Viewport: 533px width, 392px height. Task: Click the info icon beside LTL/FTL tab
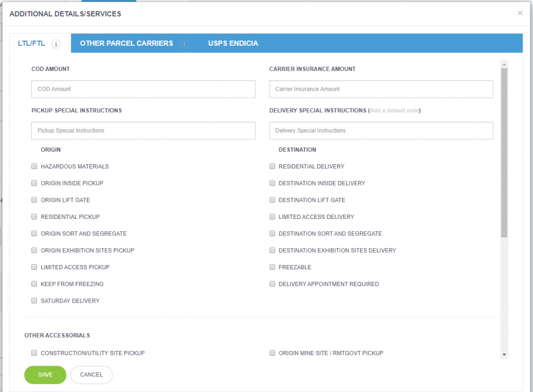(56, 44)
